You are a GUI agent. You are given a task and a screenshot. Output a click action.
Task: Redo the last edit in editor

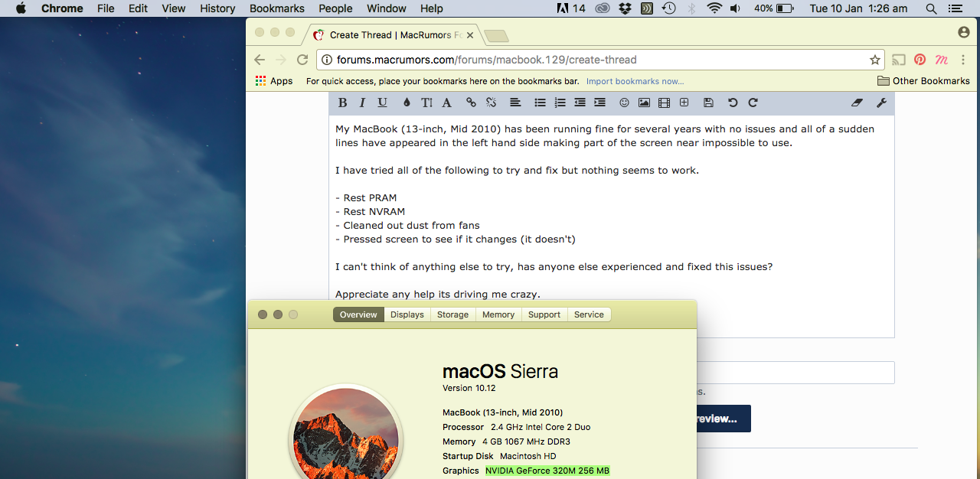pyautogui.click(x=753, y=103)
